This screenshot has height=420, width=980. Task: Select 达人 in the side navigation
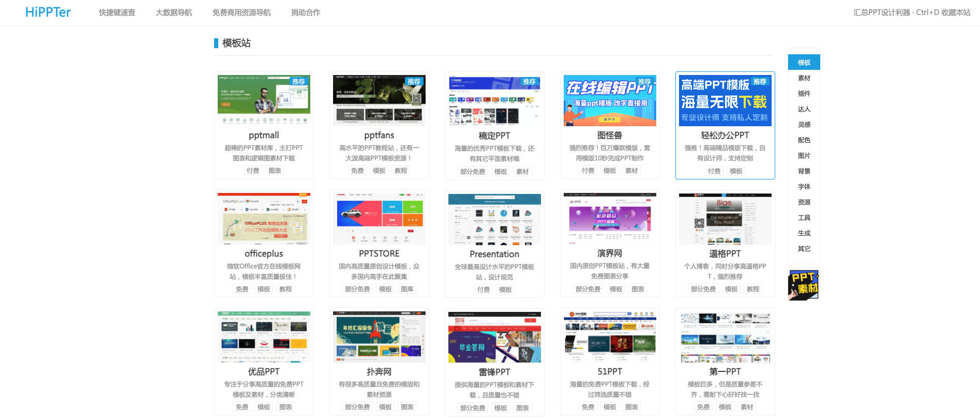click(804, 109)
